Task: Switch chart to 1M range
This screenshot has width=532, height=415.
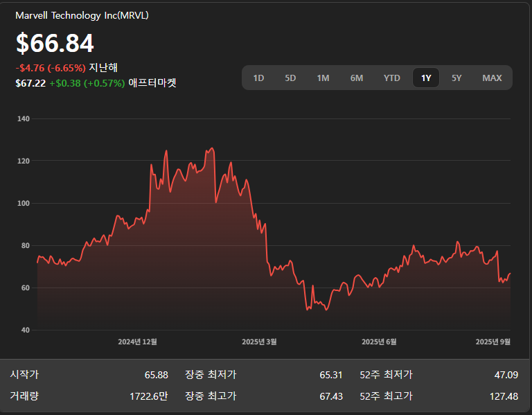Action: tap(323, 78)
